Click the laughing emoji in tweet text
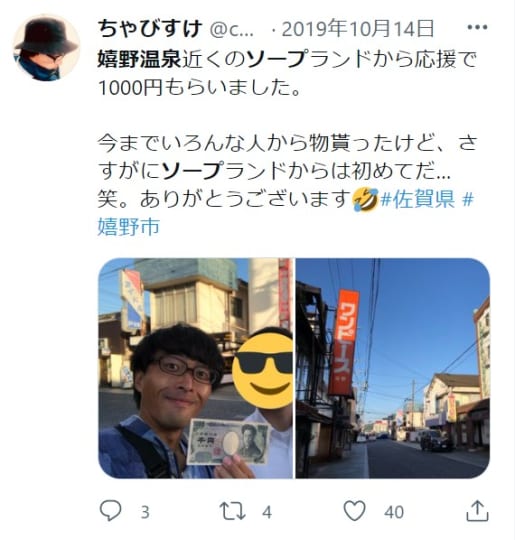The height and width of the screenshot is (540, 515). pos(365,199)
